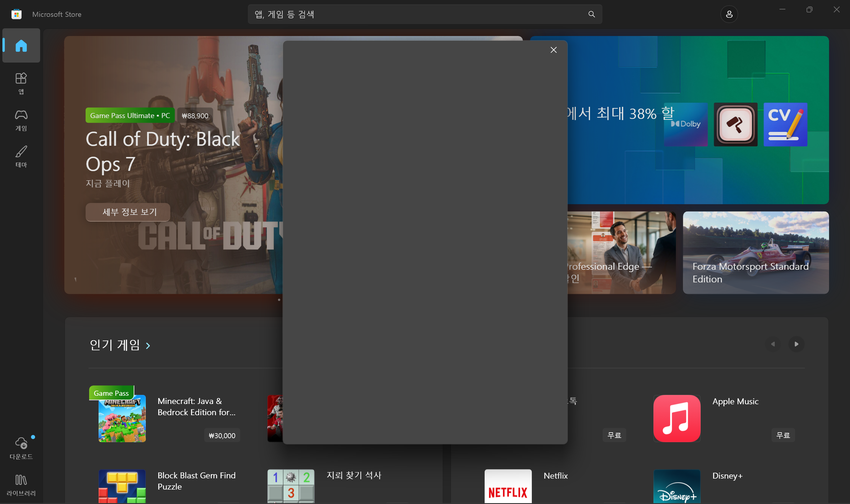Open the Home section in sidebar
Viewport: 850px width, 504px height.
tap(21, 45)
